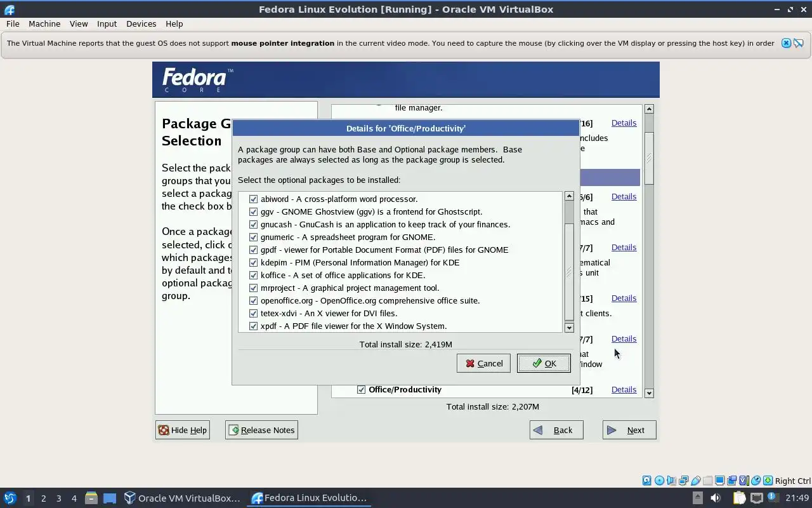This screenshot has width=812, height=508.
Task: Click the openoffice.org office suite text
Action: 370,300
